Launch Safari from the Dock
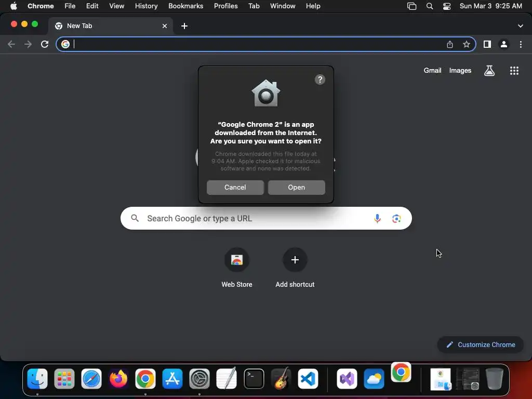The height and width of the screenshot is (399, 532). pos(91,379)
